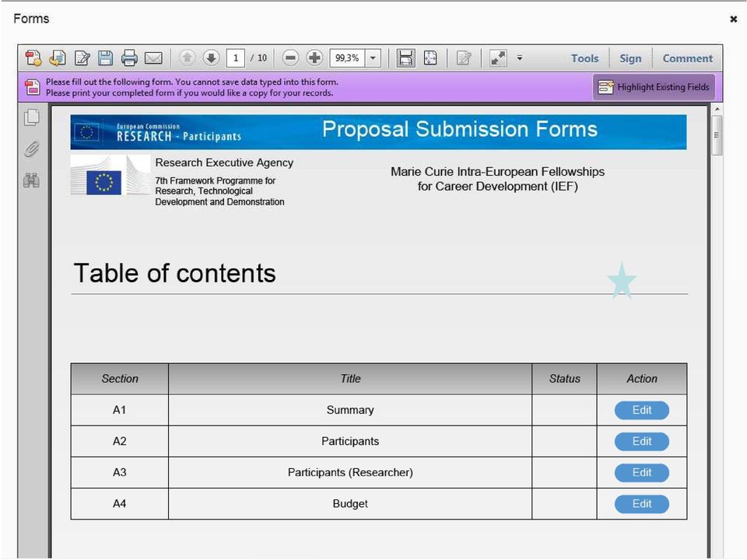Open the zoom level dropdown arrow
Image resolution: width=747 pixels, height=560 pixels.
[x=373, y=58]
